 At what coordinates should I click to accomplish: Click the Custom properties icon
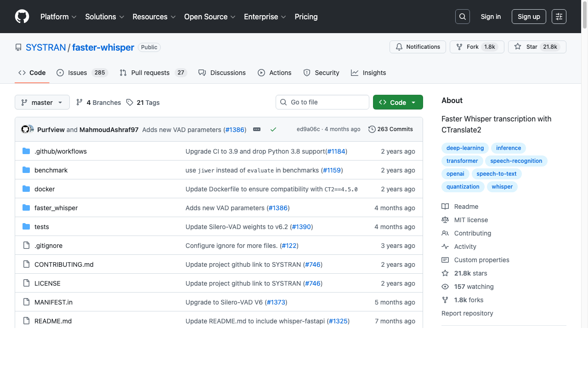(x=445, y=260)
